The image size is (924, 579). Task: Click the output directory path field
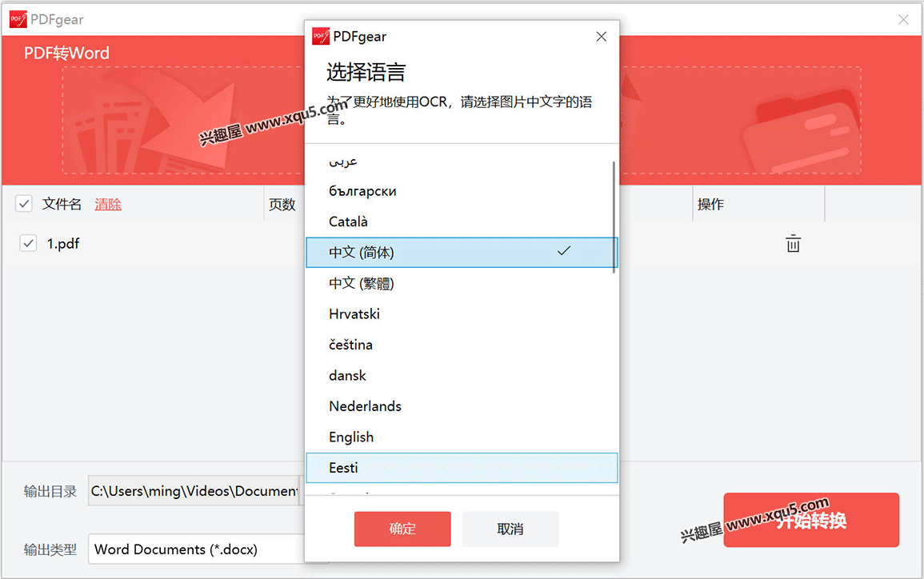194,491
